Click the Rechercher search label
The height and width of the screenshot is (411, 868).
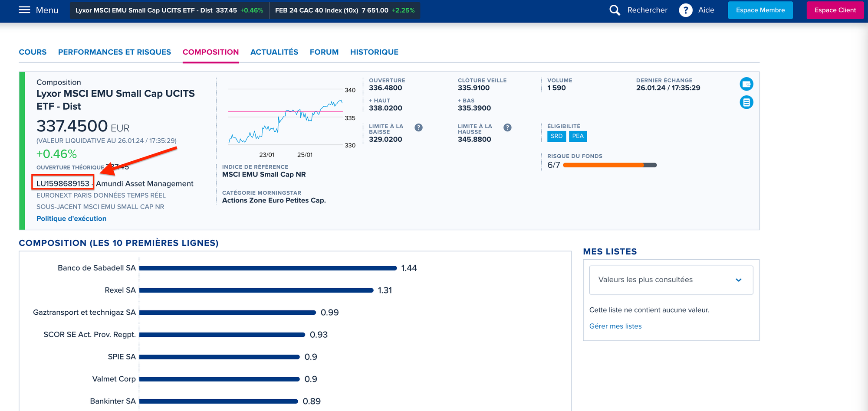(647, 10)
